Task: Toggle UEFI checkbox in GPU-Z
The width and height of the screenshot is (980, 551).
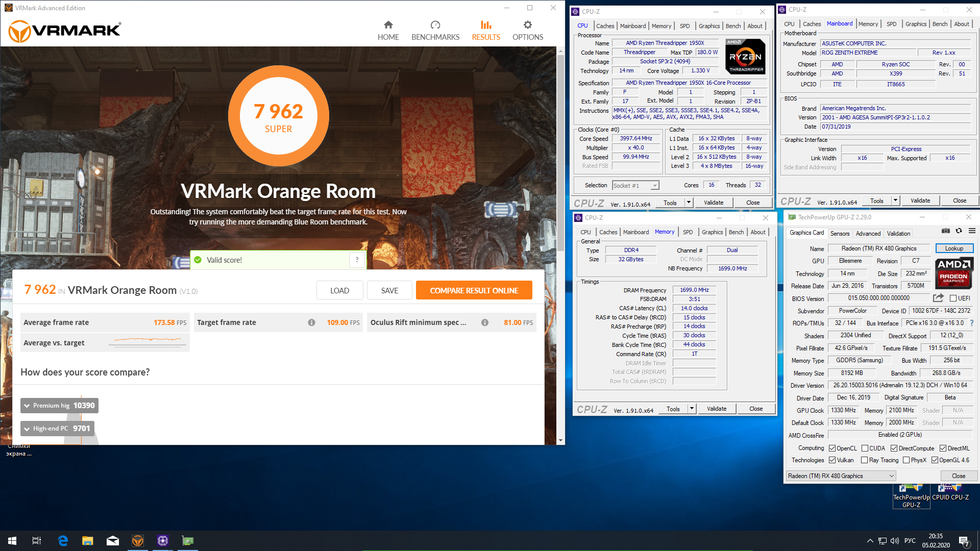Action: [x=953, y=298]
